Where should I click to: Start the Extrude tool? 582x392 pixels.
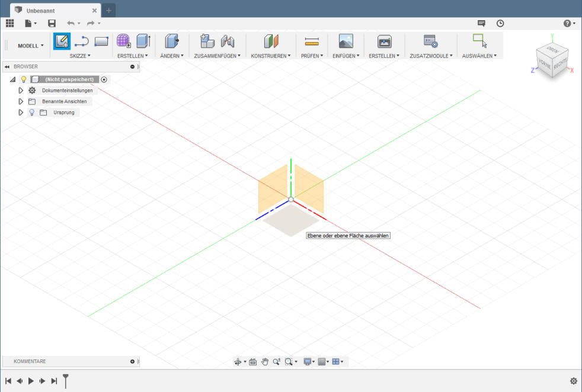(x=143, y=41)
